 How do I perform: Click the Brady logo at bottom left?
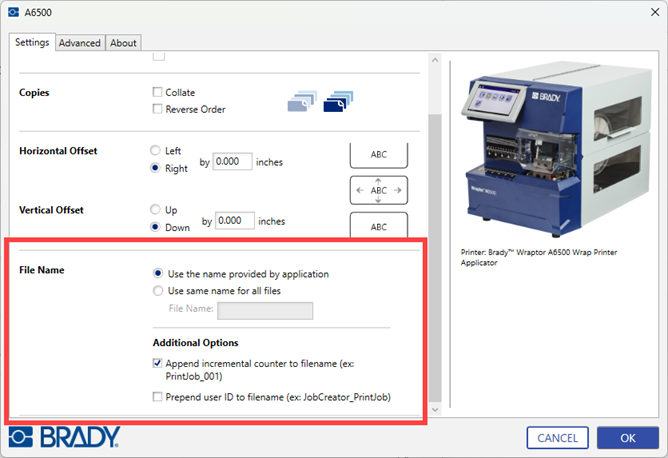(65, 437)
